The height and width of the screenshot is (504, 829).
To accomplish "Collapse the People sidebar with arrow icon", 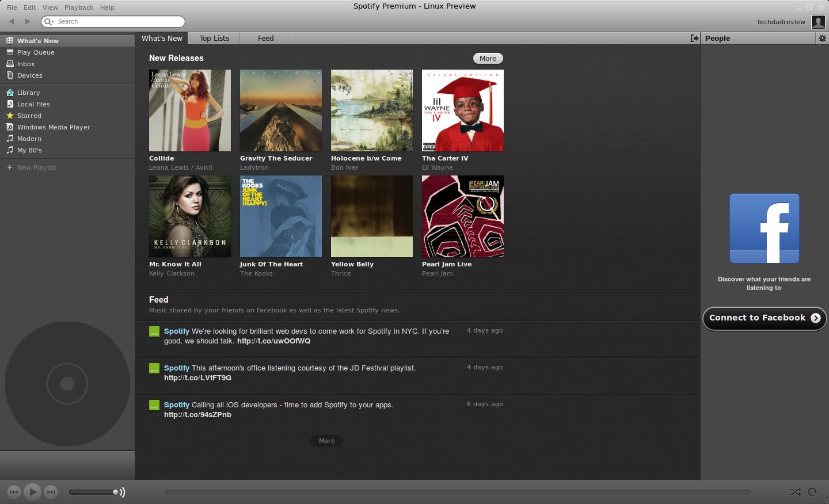I will click(694, 38).
